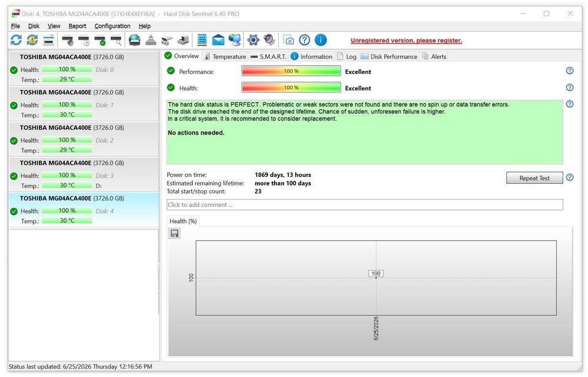Click the toolbar icon left of connected computers
Image resolution: width=588 pixels, height=377 pixels.
coord(167,40)
